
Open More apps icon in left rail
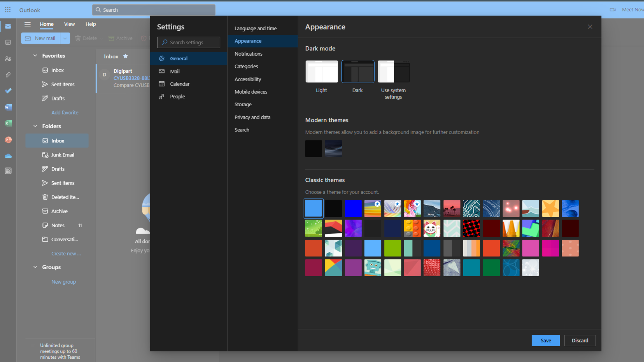[x=8, y=171]
